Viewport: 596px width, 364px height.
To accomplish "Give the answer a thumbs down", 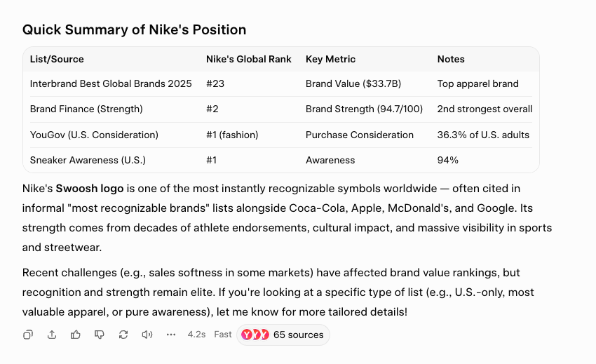I will [100, 335].
